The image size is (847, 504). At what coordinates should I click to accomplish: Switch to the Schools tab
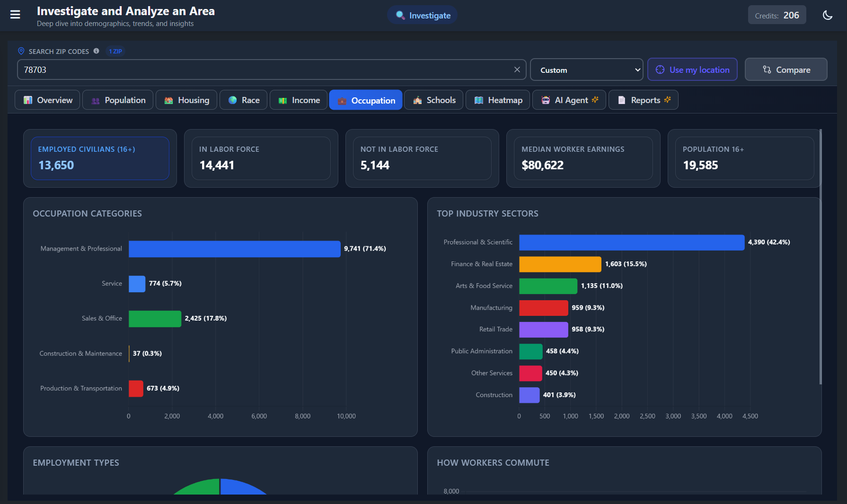pos(434,100)
